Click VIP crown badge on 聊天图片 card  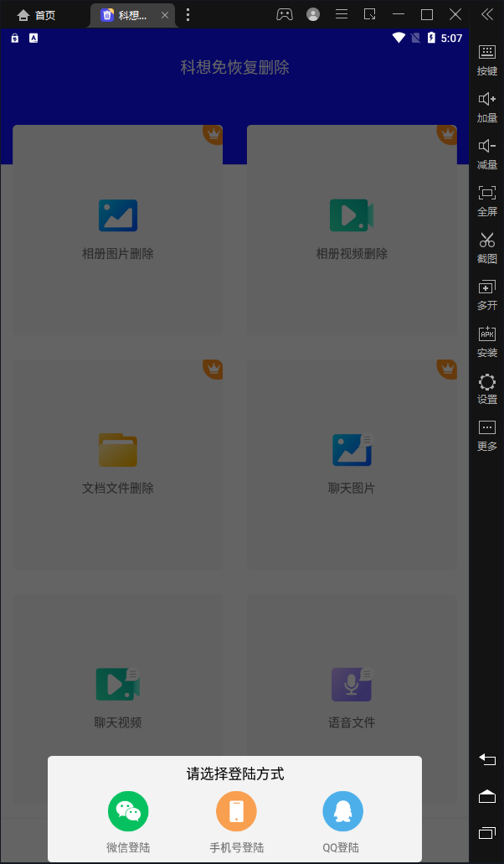[448, 369]
